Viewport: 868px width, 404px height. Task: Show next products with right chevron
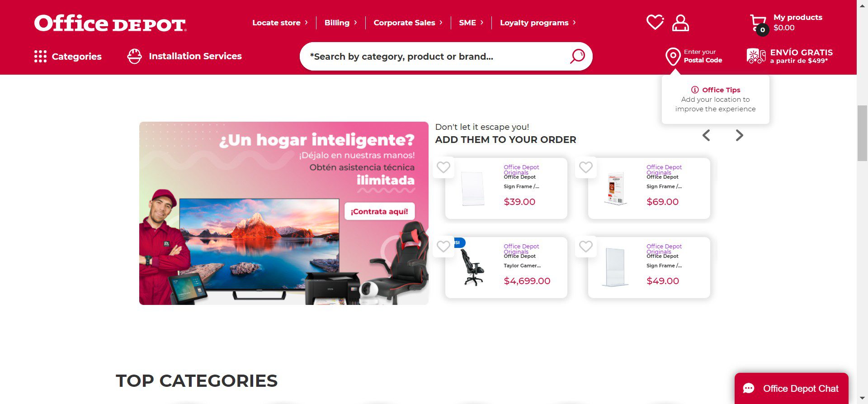(739, 135)
